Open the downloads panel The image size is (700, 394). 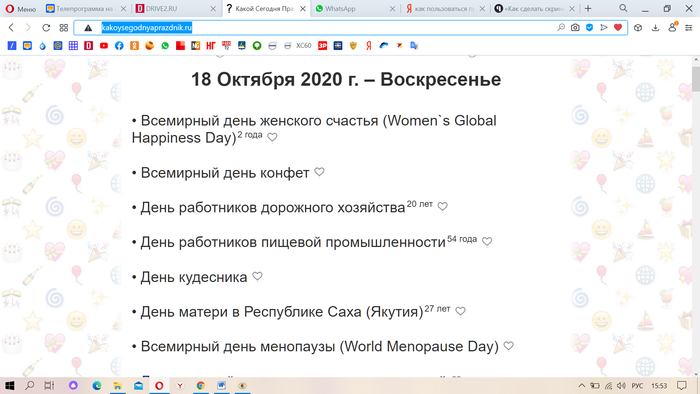(655, 28)
